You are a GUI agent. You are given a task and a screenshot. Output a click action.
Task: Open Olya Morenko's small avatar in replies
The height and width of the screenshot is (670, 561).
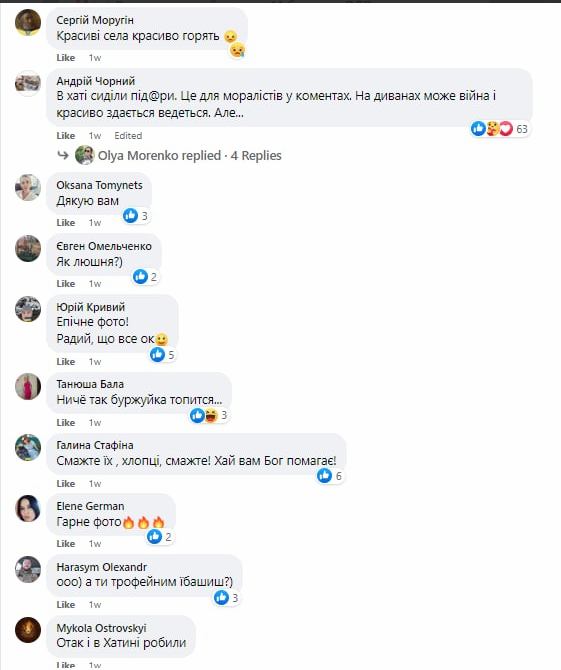[85, 155]
